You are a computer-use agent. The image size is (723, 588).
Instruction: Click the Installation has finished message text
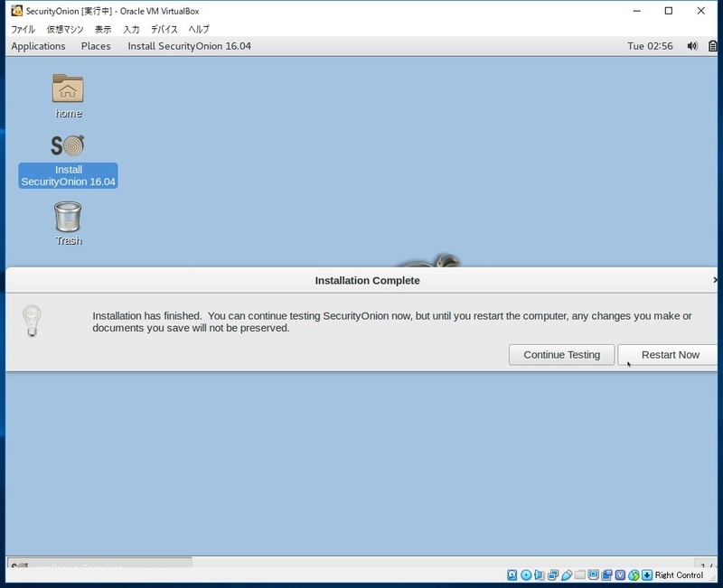click(392, 322)
